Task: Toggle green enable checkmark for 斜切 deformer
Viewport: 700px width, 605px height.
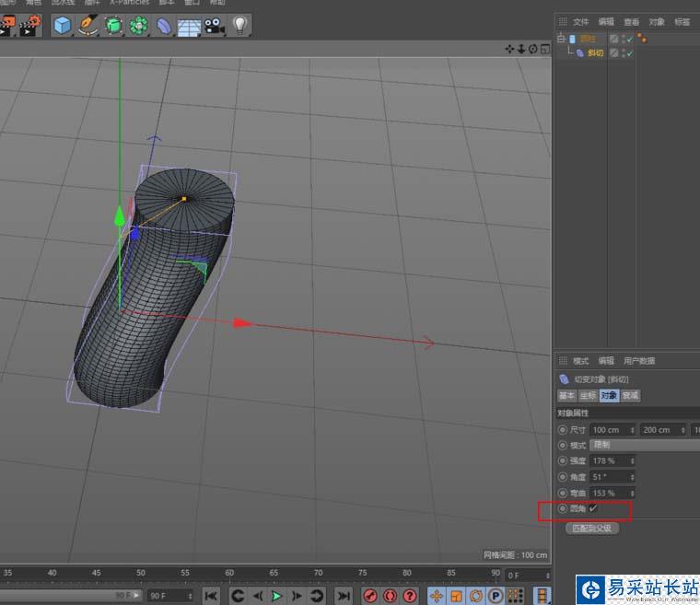Action: point(629,53)
